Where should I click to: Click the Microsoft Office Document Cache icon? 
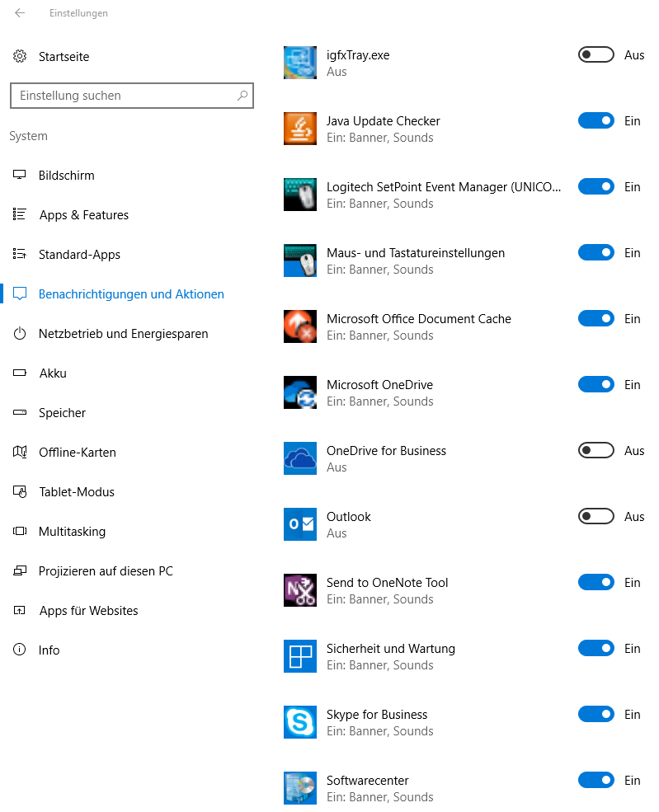(x=300, y=326)
